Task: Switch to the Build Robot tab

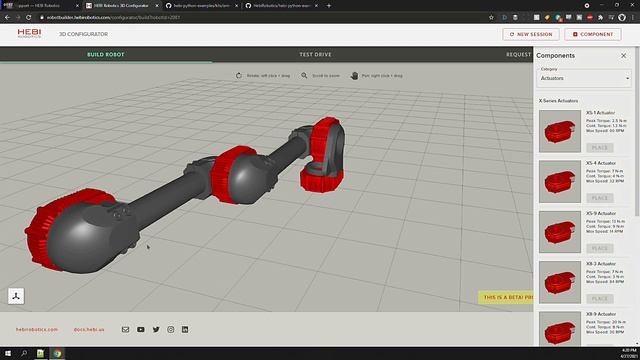Action: point(106,54)
